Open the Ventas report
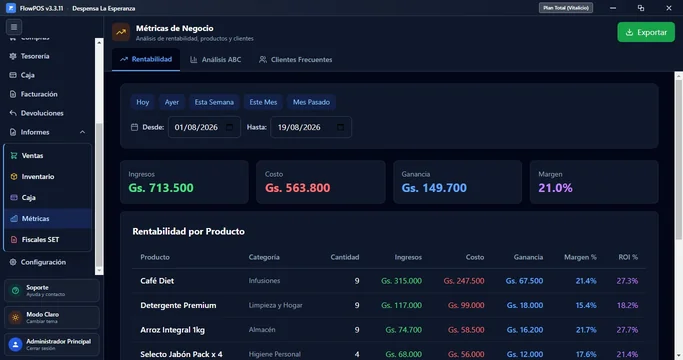Viewport: 683px width, 360px height. pyautogui.click(x=48, y=156)
